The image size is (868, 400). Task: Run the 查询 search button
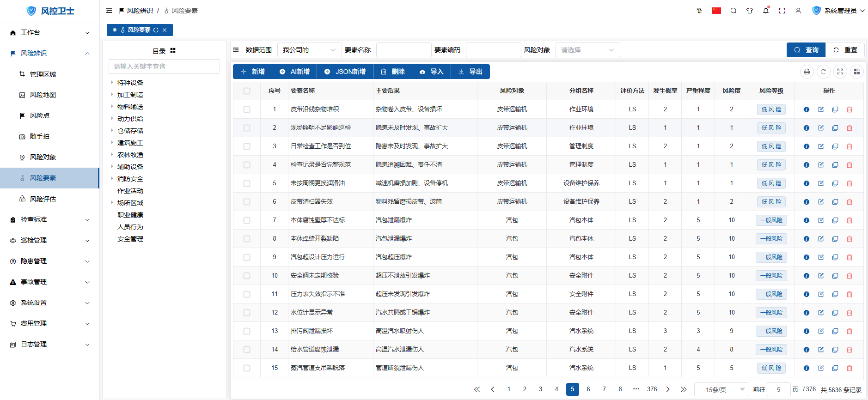(806, 50)
